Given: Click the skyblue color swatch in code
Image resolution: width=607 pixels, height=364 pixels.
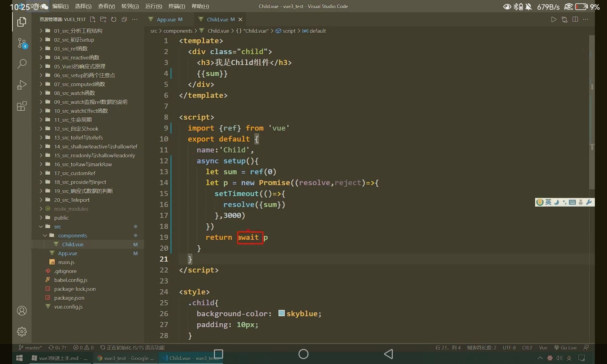Looking at the screenshot, I should click(281, 313).
